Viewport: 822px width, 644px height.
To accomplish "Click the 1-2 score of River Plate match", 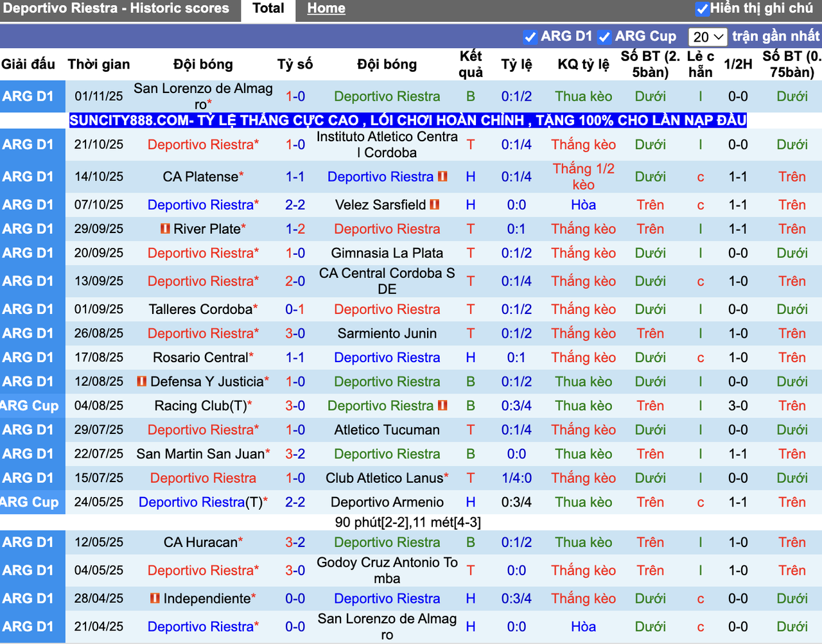I will click(295, 229).
